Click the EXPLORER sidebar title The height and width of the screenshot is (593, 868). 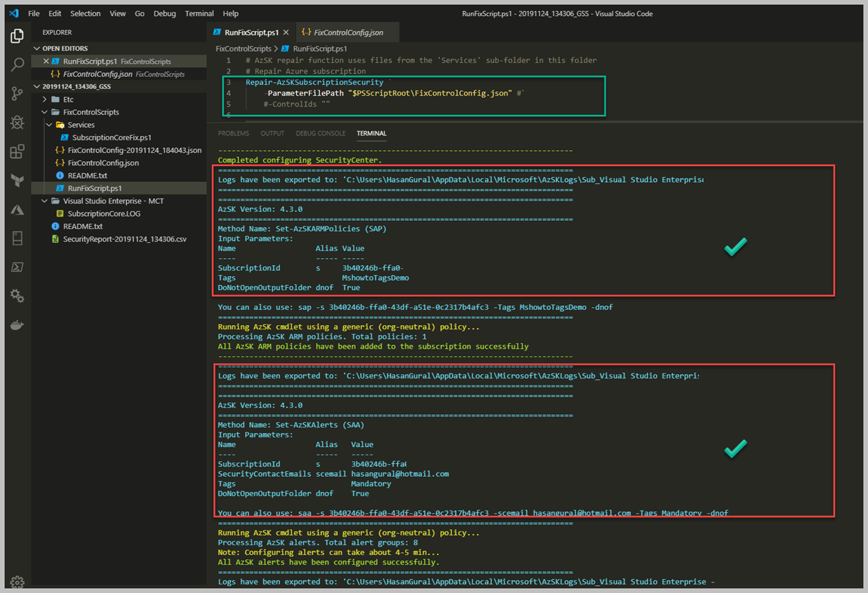click(x=57, y=33)
